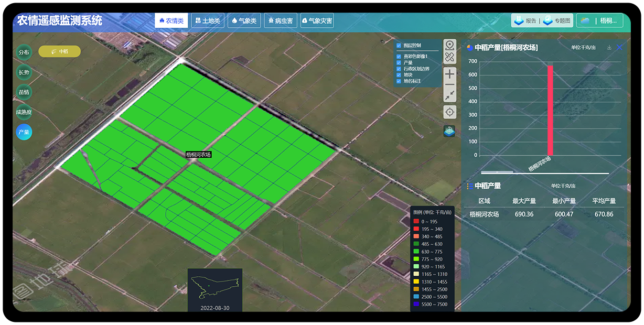
Task: Click the 长势 side button
Action: (24, 72)
